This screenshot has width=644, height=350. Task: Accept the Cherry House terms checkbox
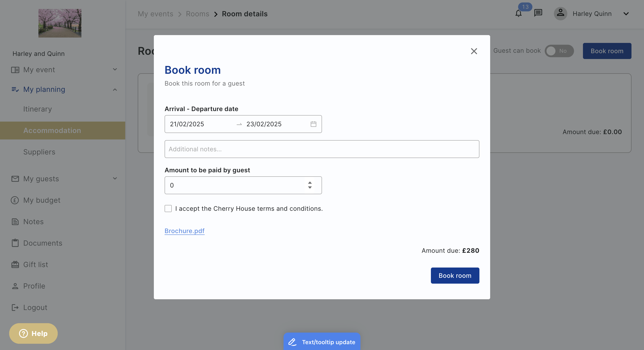pyautogui.click(x=168, y=208)
